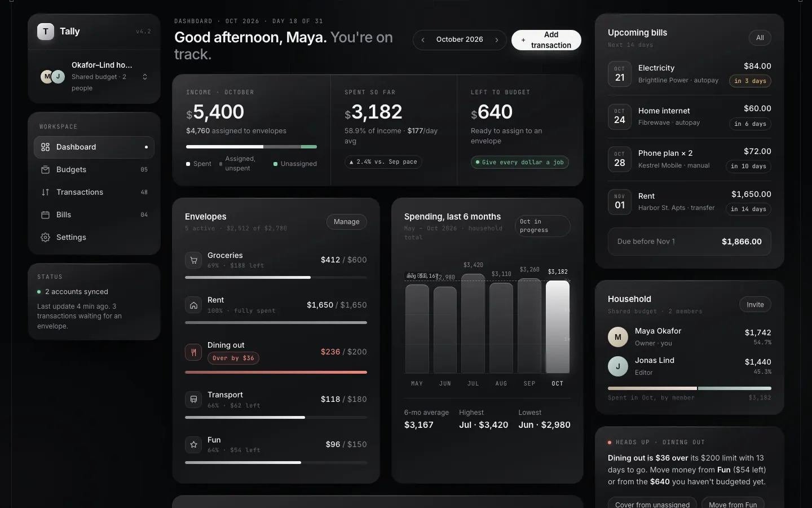Image resolution: width=812 pixels, height=508 pixels.
Task: Click the Transport bus icon
Action: click(193, 400)
